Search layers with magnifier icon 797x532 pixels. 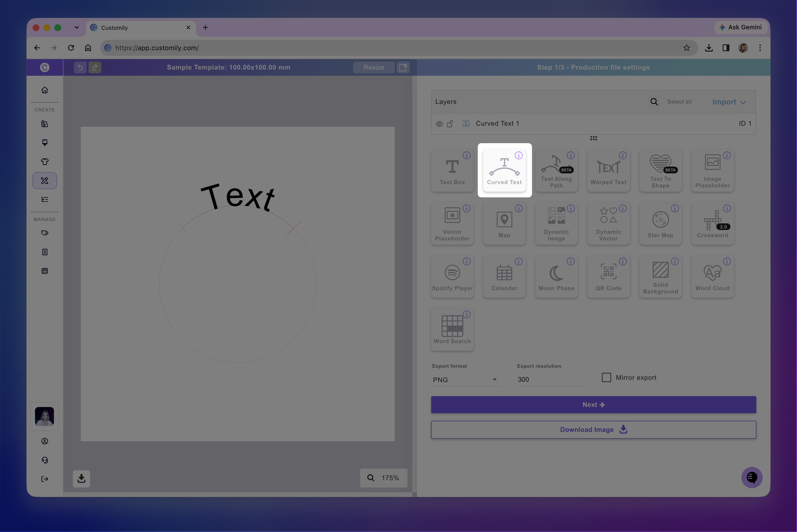654,102
